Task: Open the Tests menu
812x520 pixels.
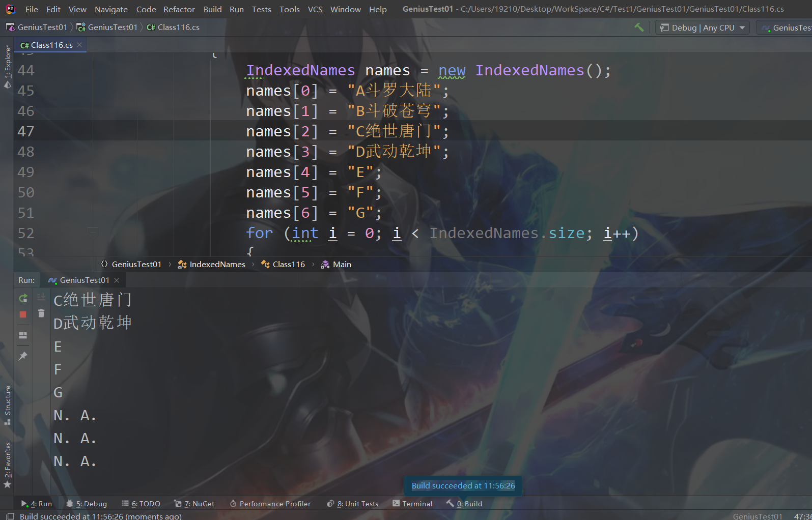Action: pyautogui.click(x=262, y=9)
